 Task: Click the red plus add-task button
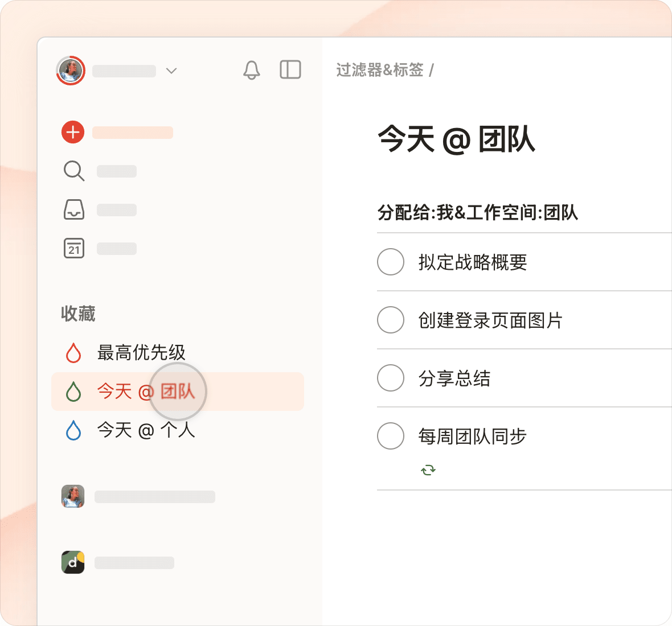(73, 132)
